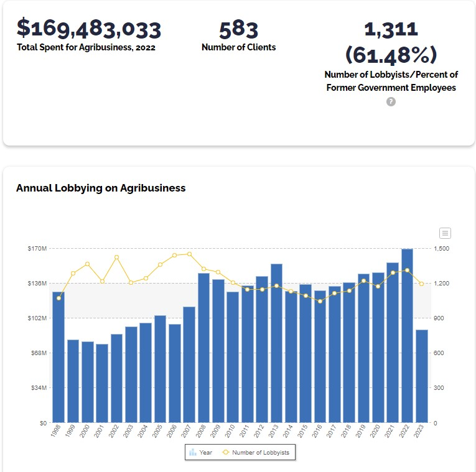Click the 2022 spending bar
Image resolution: width=476 pixels, height=472 pixels.
pos(408,336)
